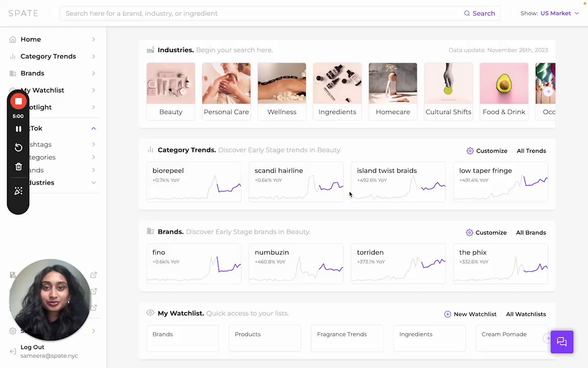Expand Category Trends in sidebar
Screen dimensions: 588x368
pos(93,56)
